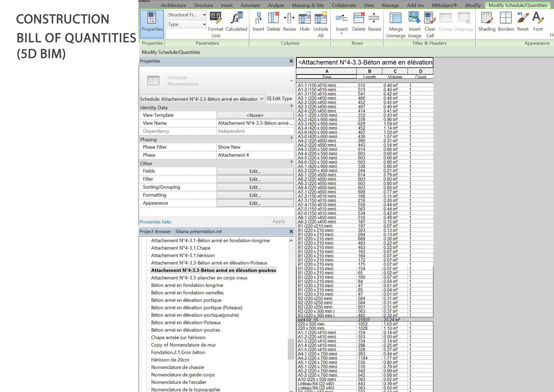Image resolution: width=554 pixels, height=392 pixels.
Task: Click the Project Browser scrollbar thumb
Action: (x=291, y=349)
